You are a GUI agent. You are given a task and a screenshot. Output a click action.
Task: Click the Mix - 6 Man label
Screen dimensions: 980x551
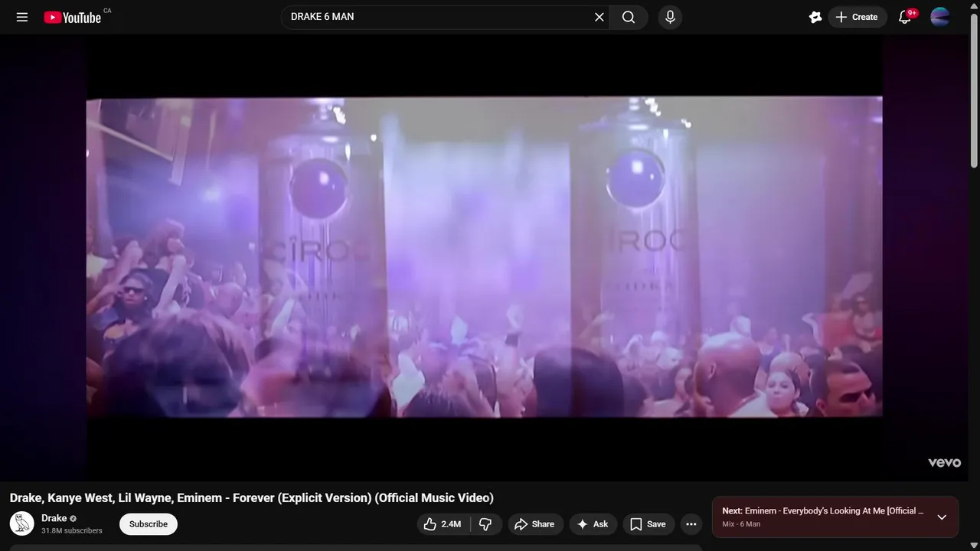tap(741, 524)
